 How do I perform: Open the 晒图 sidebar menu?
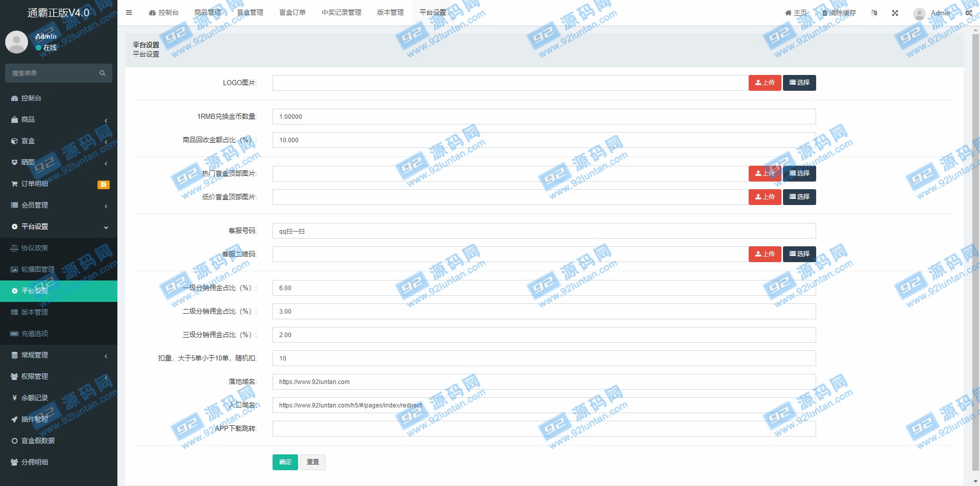pos(59,162)
